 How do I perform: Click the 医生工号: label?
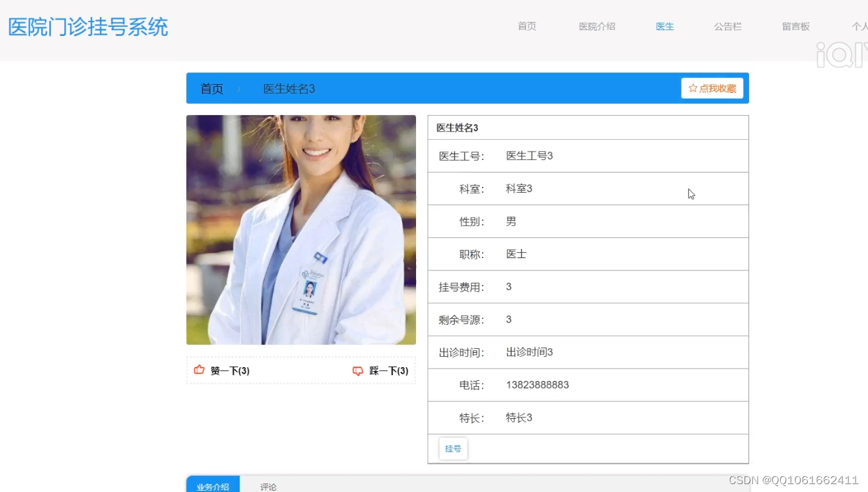(462, 156)
